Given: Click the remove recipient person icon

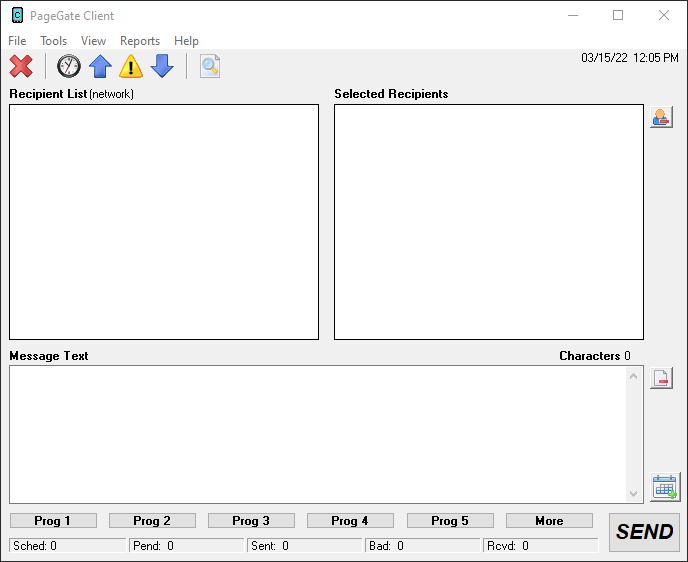Looking at the screenshot, I should [x=661, y=117].
